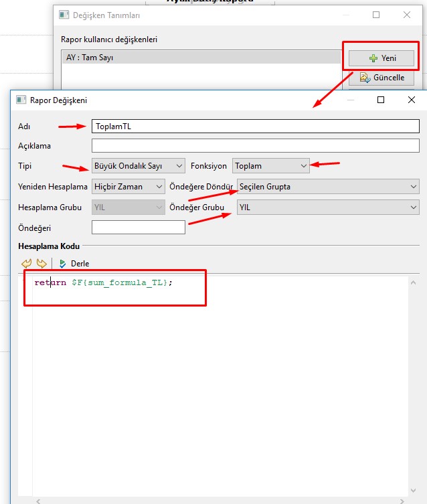427x504 pixels.
Task: Maximize the Rapor Değişkeni window
Action: point(381,100)
